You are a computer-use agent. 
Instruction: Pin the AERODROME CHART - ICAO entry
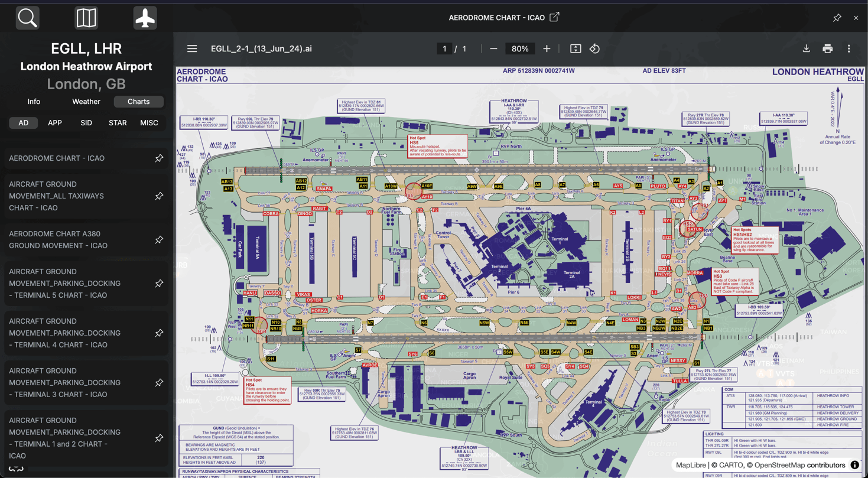pyautogui.click(x=159, y=158)
